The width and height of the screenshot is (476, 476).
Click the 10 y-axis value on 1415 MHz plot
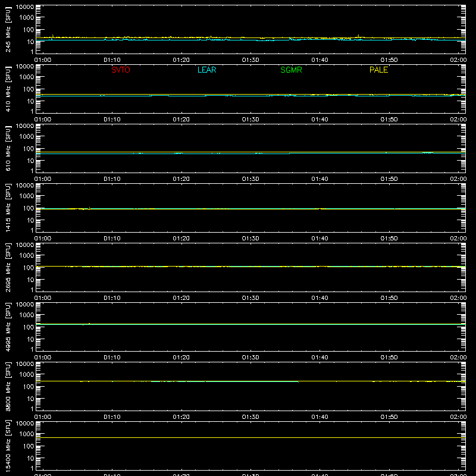point(30,220)
